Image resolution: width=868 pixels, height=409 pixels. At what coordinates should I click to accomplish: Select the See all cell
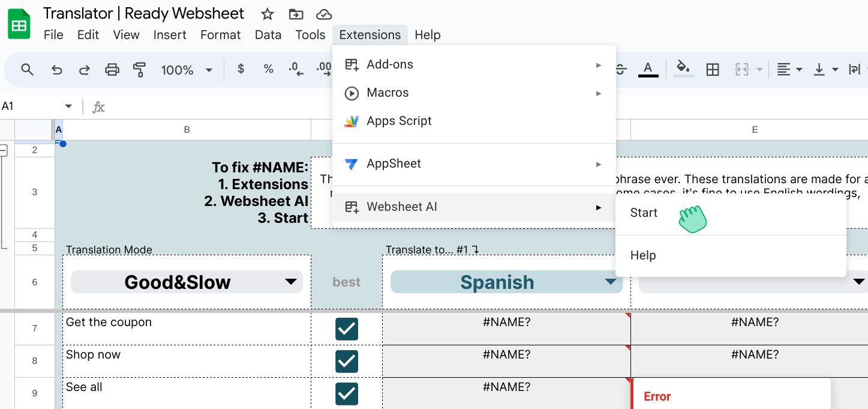(x=187, y=393)
